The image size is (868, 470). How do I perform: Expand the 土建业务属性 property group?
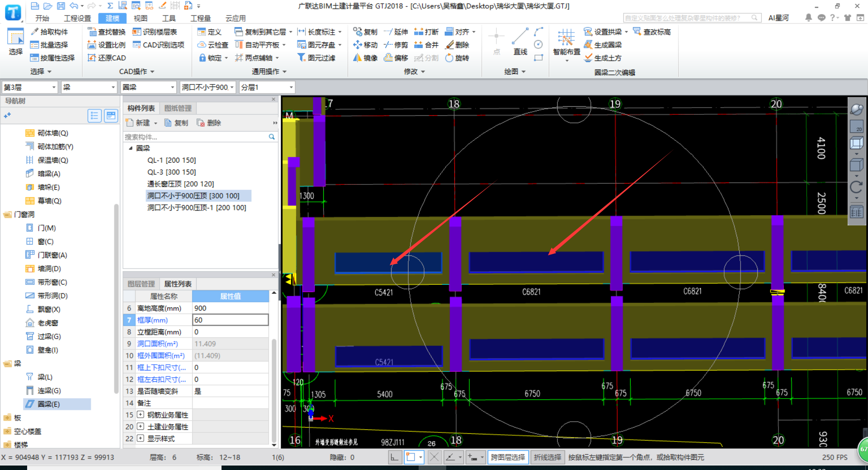pyautogui.click(x=141, y=426)
